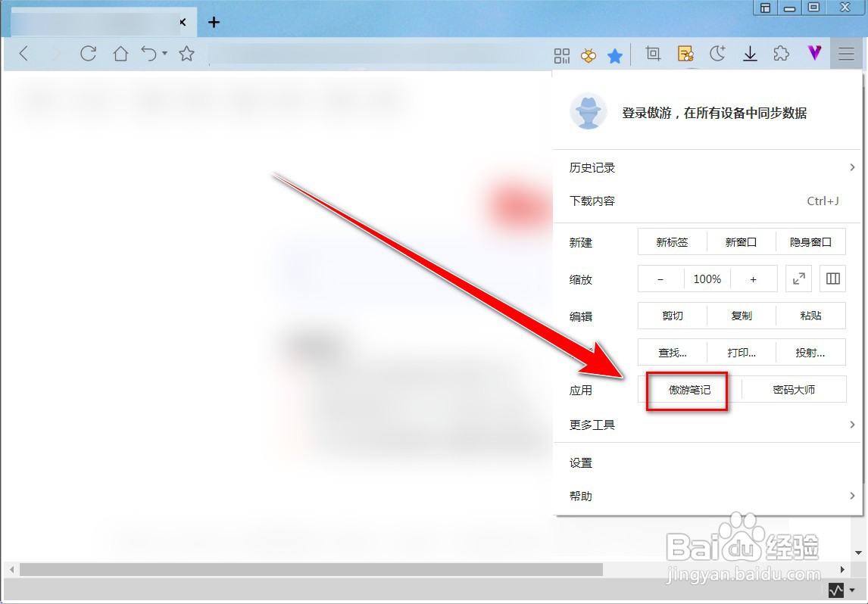Click the blue filled star icon

coord(615,55)
